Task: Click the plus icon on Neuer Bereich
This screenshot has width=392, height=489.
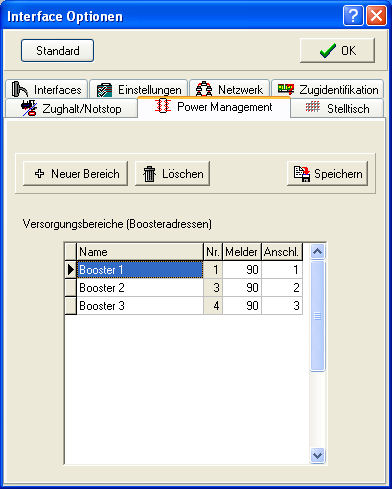Action: pyautogui.click(x=39, y=173)
